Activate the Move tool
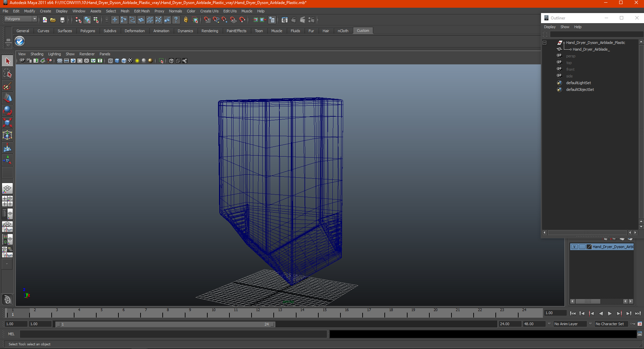Image resolution: width=644 pixels, height=349 pixels. click(7, 98)
